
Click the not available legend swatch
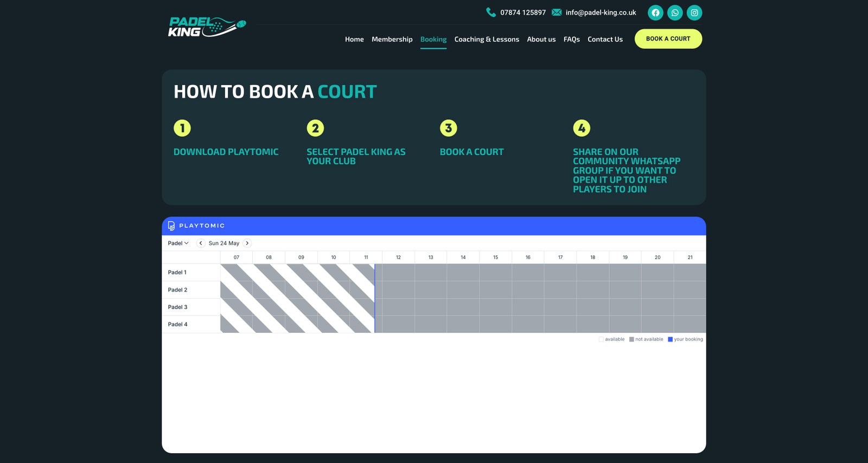tap(631, 339)
